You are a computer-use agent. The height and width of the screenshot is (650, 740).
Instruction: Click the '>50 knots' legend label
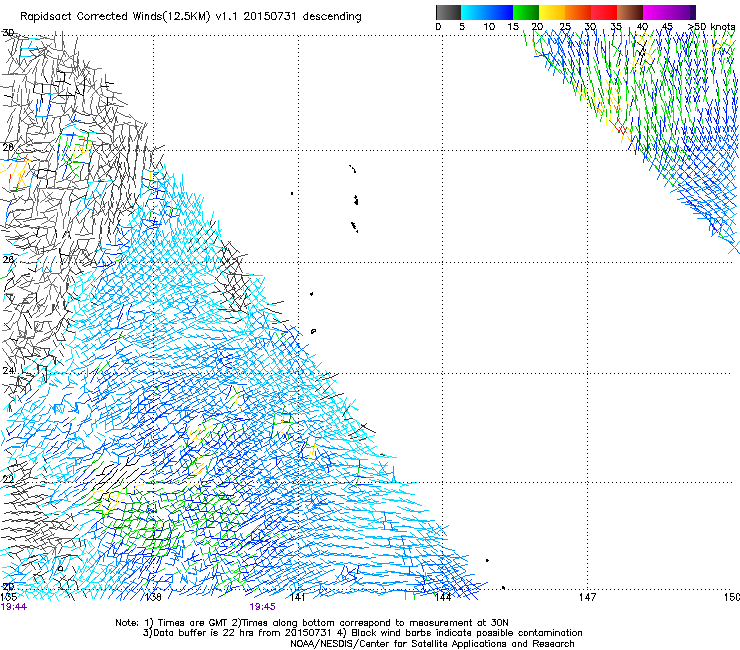[711, 27]
